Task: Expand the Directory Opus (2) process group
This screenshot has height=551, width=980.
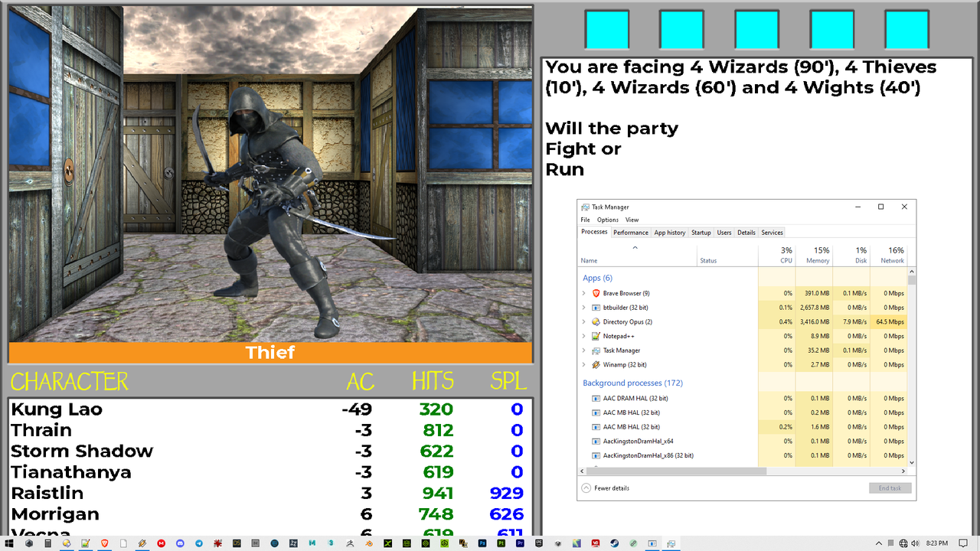Action: 583,321
